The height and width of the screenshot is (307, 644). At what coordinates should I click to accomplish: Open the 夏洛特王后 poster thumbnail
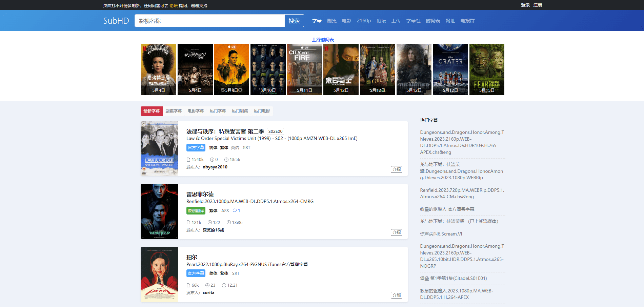click(x=159, y=69)
